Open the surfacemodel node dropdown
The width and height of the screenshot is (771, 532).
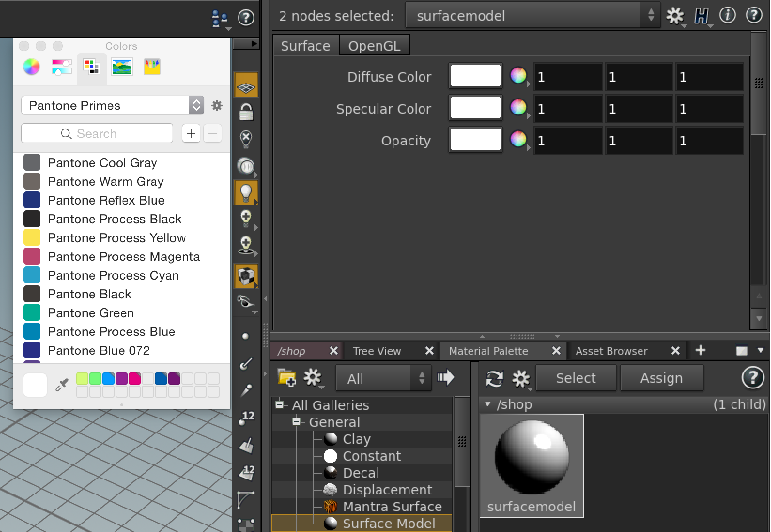pos(532,16)
